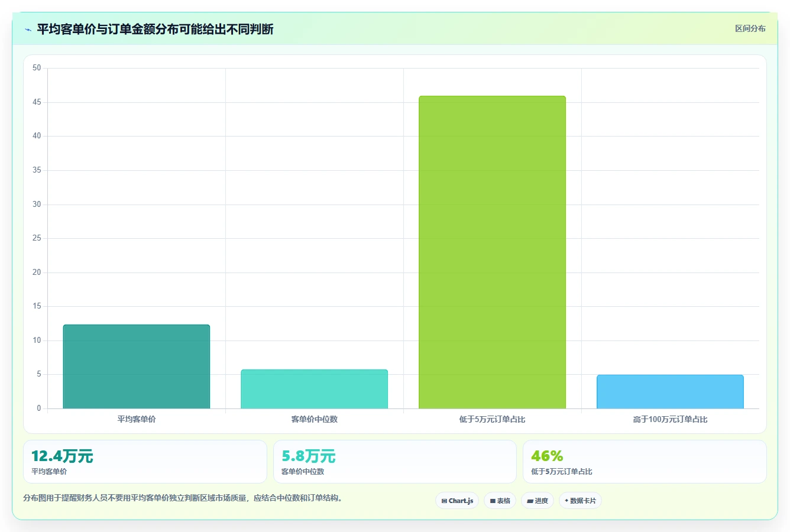Image resolution: width=790 pixels, height=532 pixels.
Task: Click the 平均客单价 dark teal bar
Action: [137, 366]
